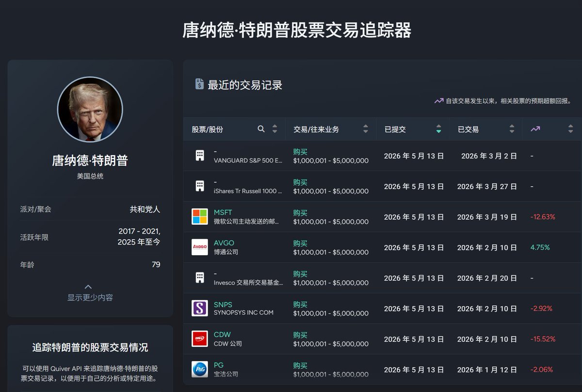This screenshot has height=392, width=582.
Task: Click the traded date 2026 年 2 月 20 日
Action: click(x=487, y=278)
